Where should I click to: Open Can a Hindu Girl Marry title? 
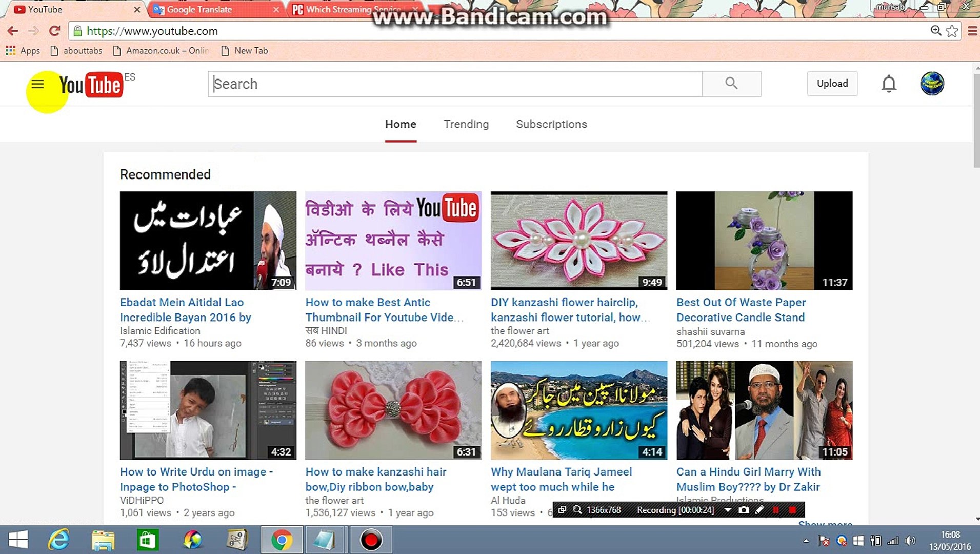click(749, 479)
